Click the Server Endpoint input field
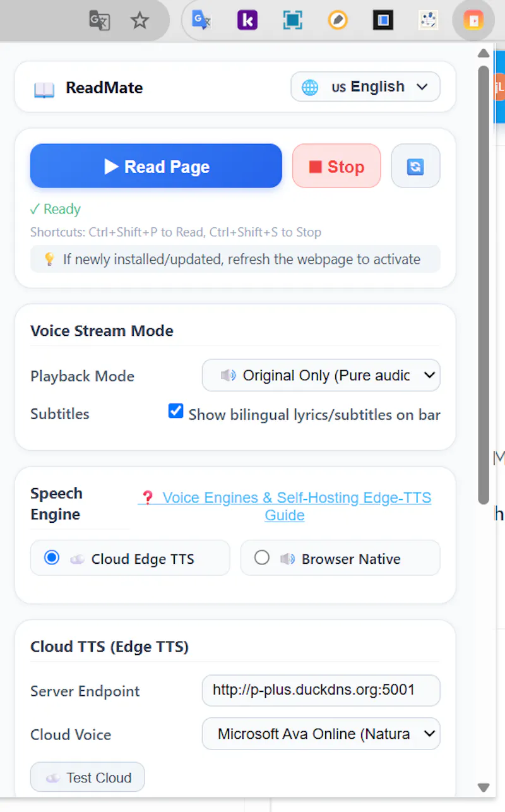This screenshot has width=505, height=812. pyautogui.click(x=321, y=690)
